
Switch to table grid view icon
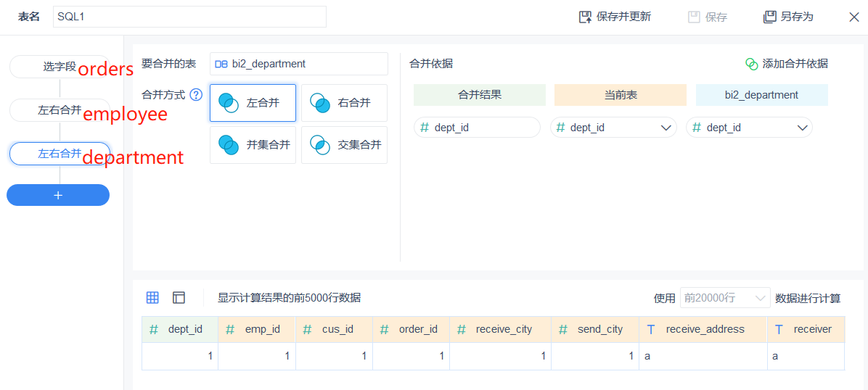[x=152, y=297]
